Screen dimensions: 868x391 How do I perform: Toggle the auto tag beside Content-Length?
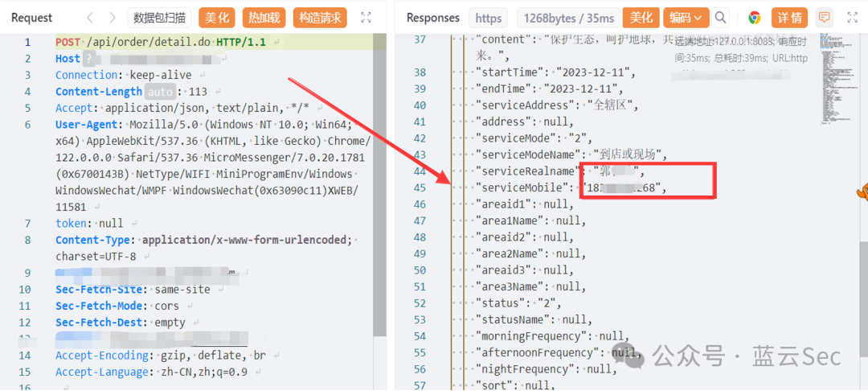[x=160, y=92]
